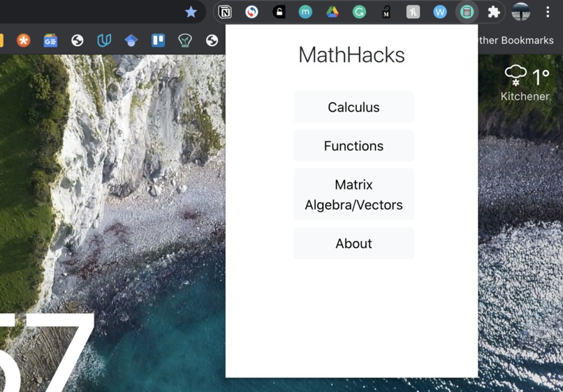The width and height of the screenshot is (563, 392).
Task: Open the Notion extension
Action: [x=225, y=12]
